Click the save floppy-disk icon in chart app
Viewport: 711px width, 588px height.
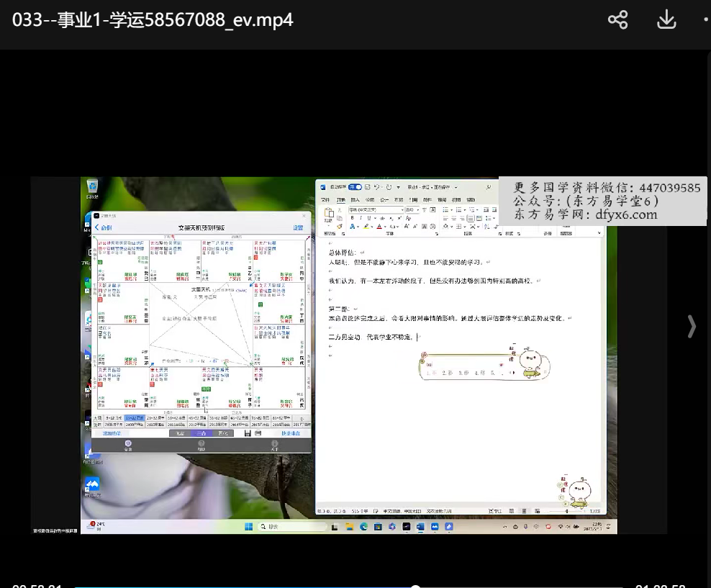coord(248,433)
